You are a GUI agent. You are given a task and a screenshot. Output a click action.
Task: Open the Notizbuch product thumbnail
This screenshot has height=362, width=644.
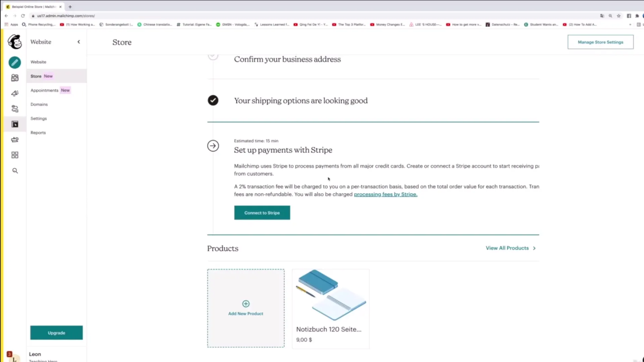click(x=331, y=295)
